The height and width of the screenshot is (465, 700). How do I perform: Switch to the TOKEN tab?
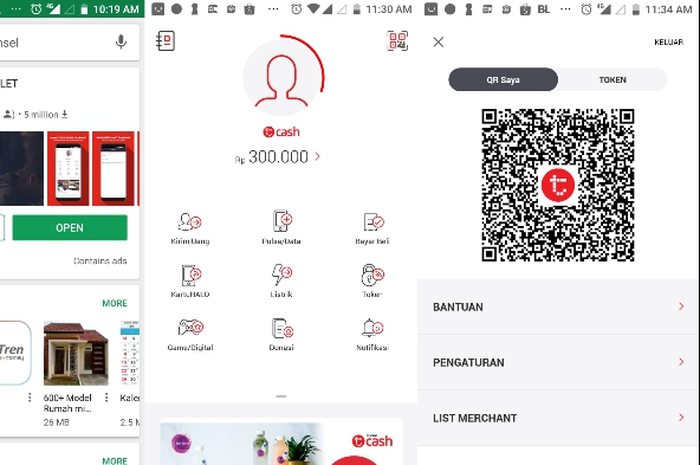pos(612,80)
